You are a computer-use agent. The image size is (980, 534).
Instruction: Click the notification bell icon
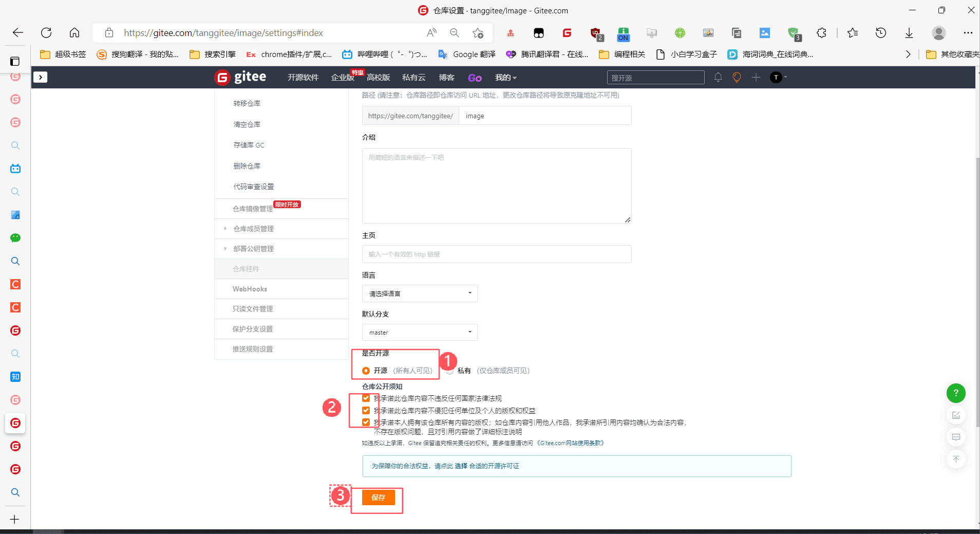click(718, 78)
